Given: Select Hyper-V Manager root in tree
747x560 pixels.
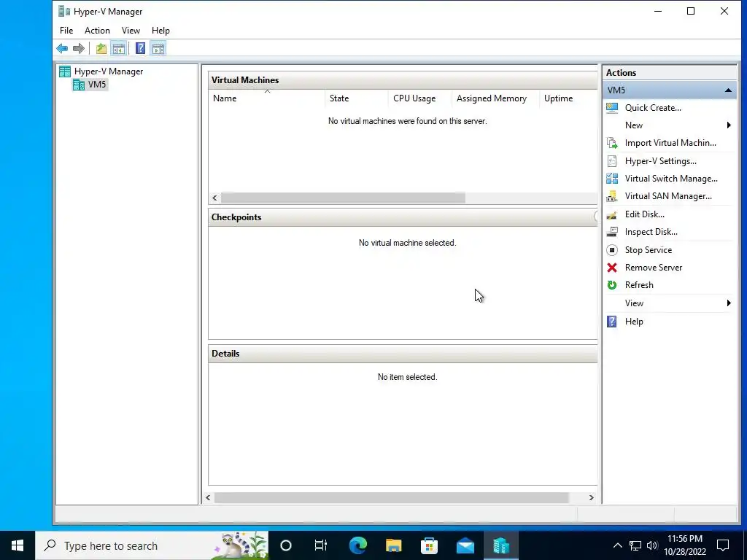Looking at the screenshot, I should (x=109, y=71).
